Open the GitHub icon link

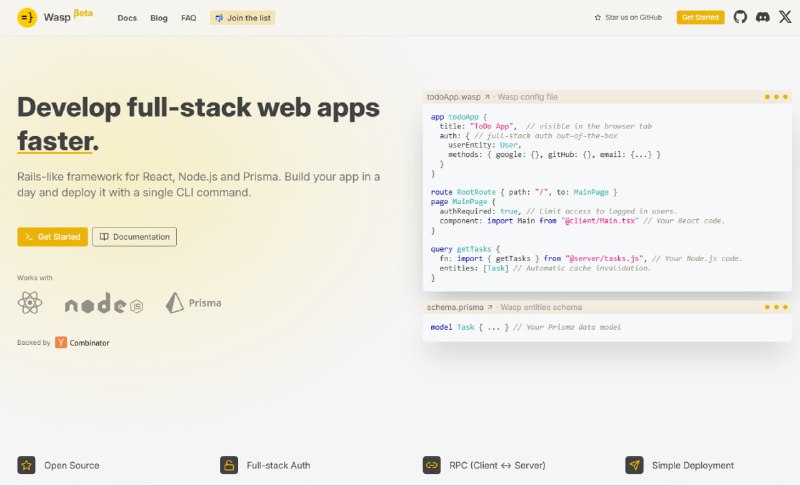tap(740, 17)
